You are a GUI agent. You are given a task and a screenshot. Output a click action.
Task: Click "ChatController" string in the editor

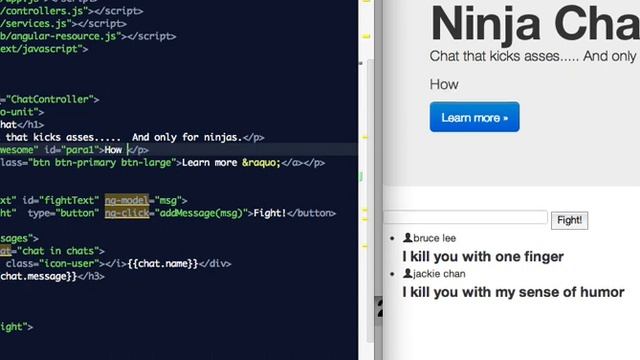click(x=50, y=99)
